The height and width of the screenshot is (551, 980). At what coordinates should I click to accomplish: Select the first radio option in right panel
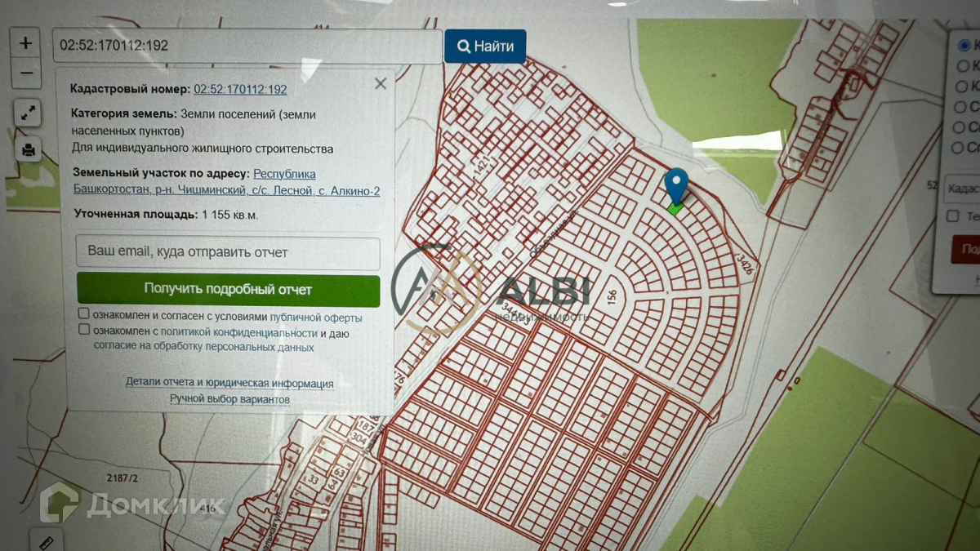click(x=964, y=45)
